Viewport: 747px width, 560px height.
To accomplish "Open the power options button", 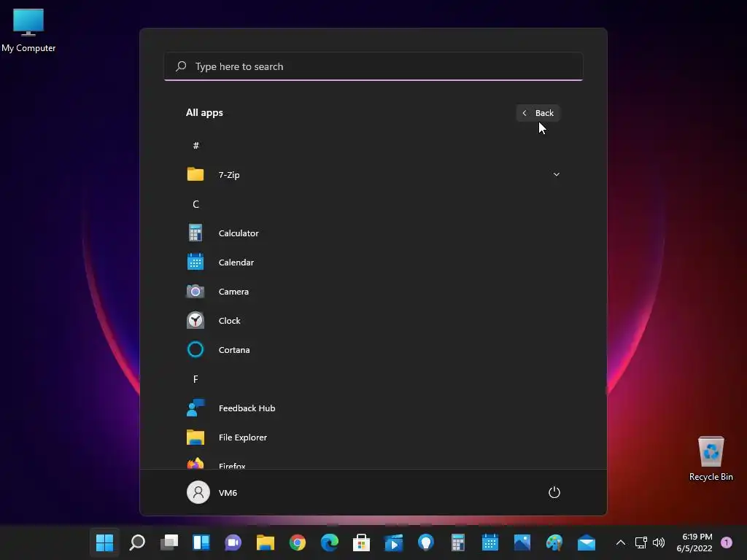I will 554,492.
